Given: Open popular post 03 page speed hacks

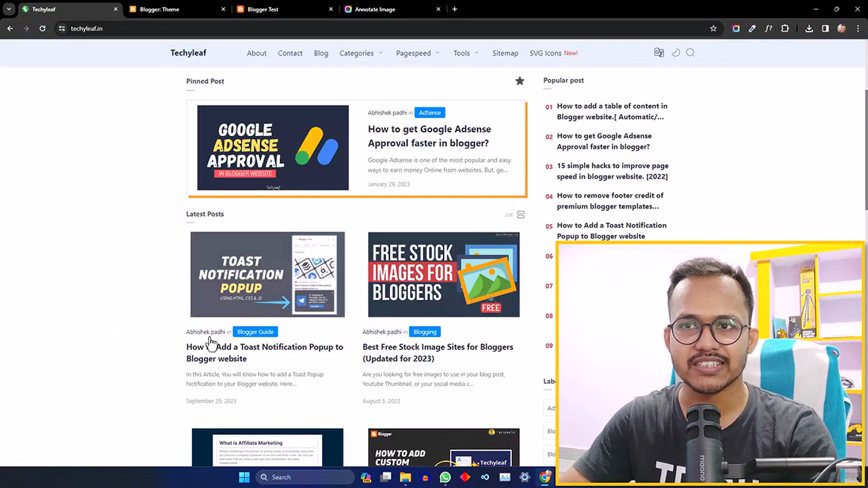Looking at the screenshot, I should (x=612, y=171).
